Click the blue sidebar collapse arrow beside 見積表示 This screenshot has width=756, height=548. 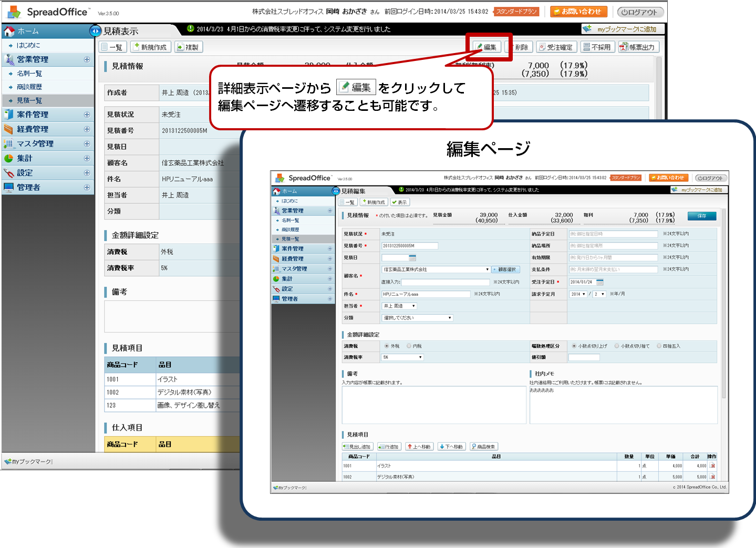click(x=95, y=31)
